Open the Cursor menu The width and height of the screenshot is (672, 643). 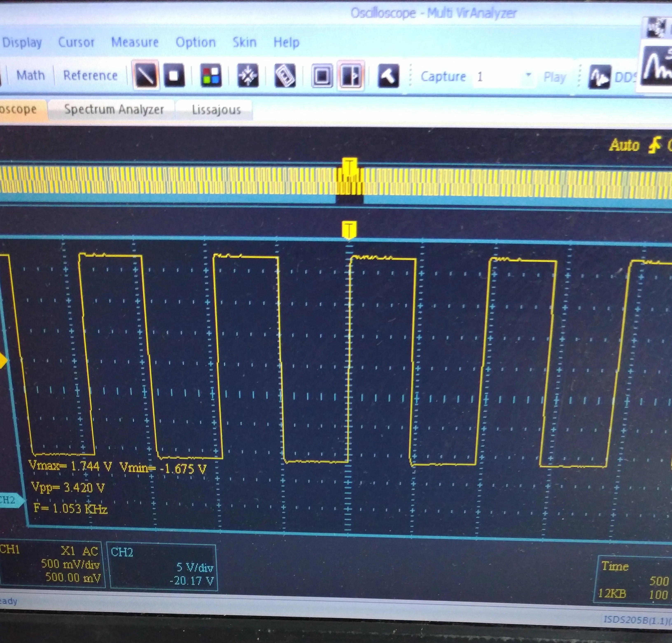click(76, 42)
